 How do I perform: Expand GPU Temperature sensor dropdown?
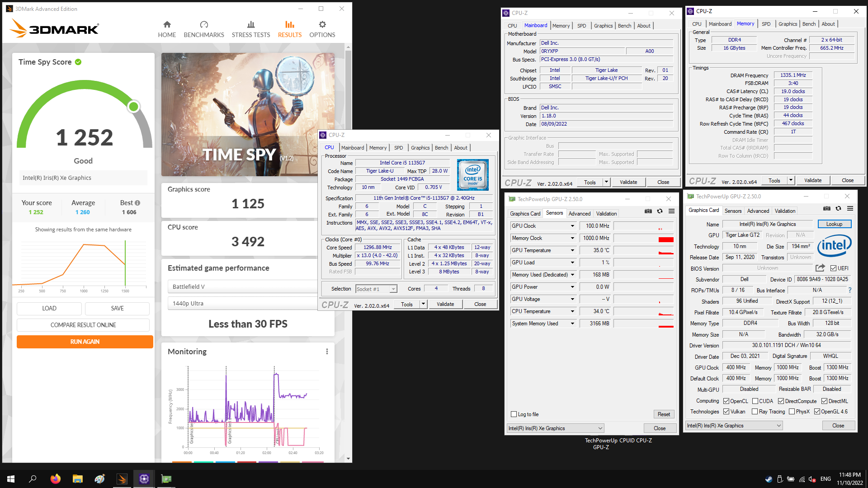[x=572, y=250]
